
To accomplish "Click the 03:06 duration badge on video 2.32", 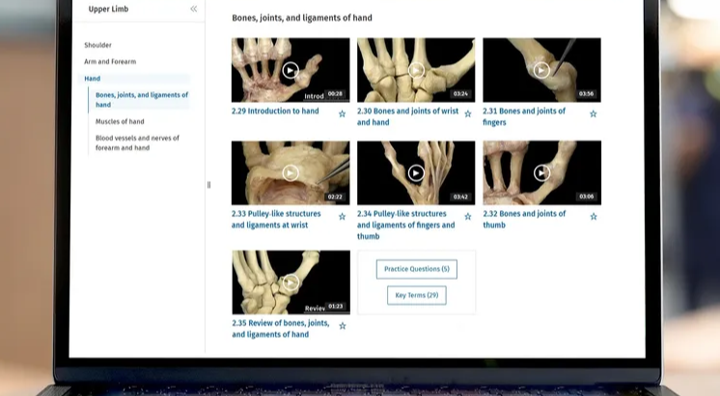I will (x=586, y=197).
